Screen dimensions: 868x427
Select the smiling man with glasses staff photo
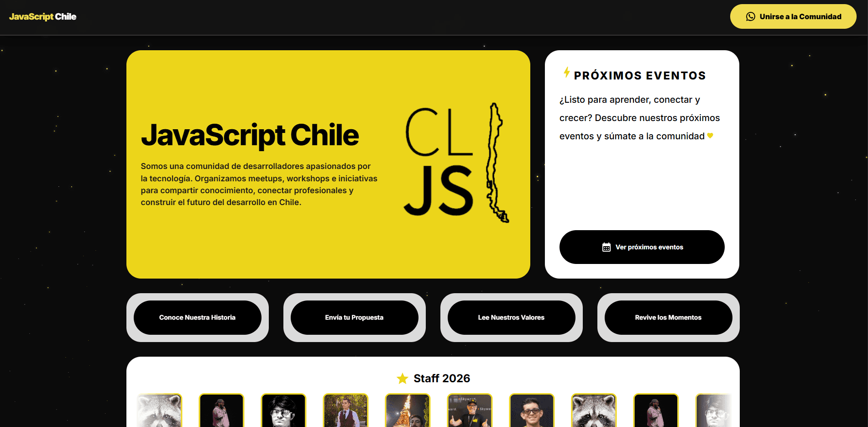[532, 410]
